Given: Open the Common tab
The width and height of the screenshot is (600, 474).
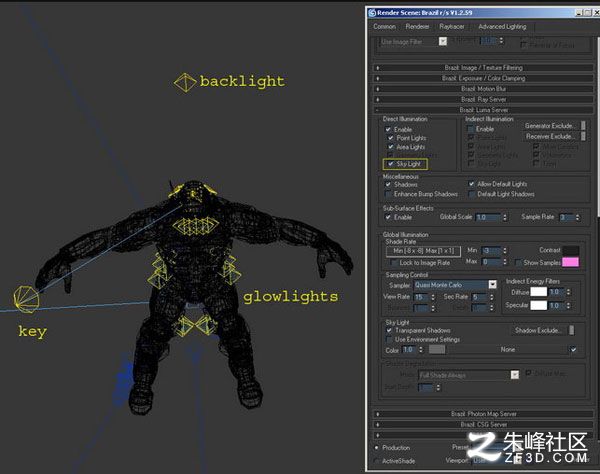Looking at the screenshot, I should 385,26.
